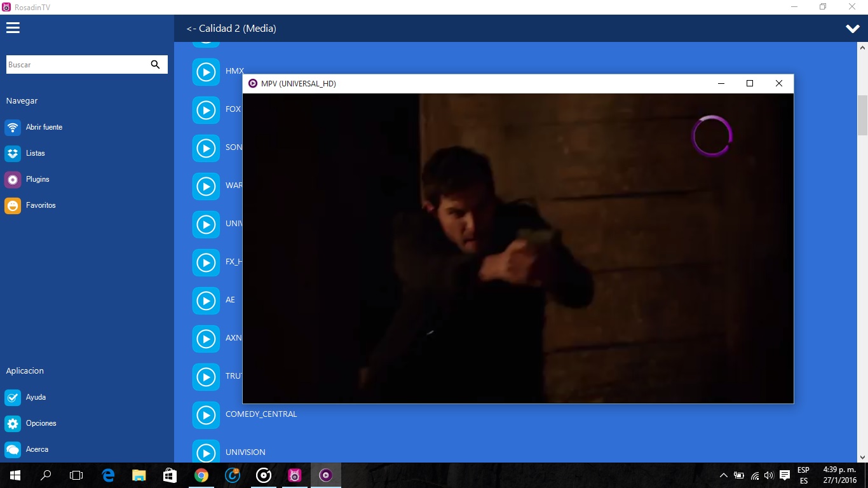The height and width of the screenshot is (488, 868).
Task: Play the COMEDY_CENTRAL channel
Action: coord(206,415)
